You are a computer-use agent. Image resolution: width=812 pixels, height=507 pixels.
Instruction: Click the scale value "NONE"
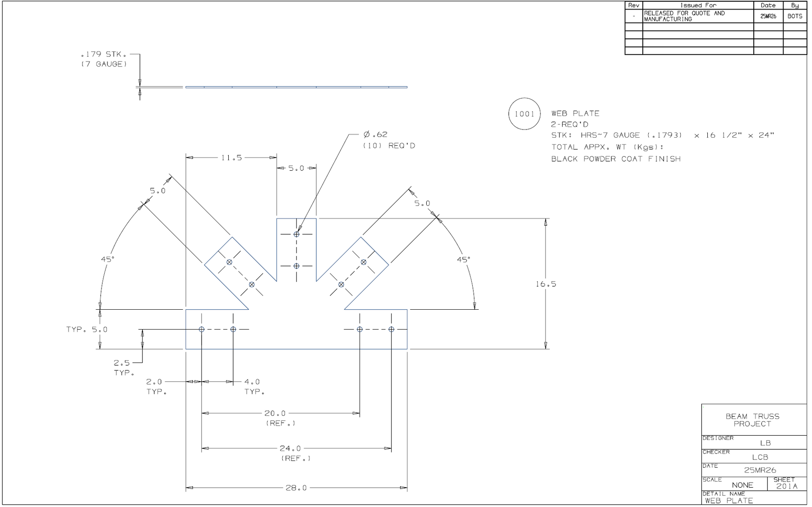click(x=743, y=485)
